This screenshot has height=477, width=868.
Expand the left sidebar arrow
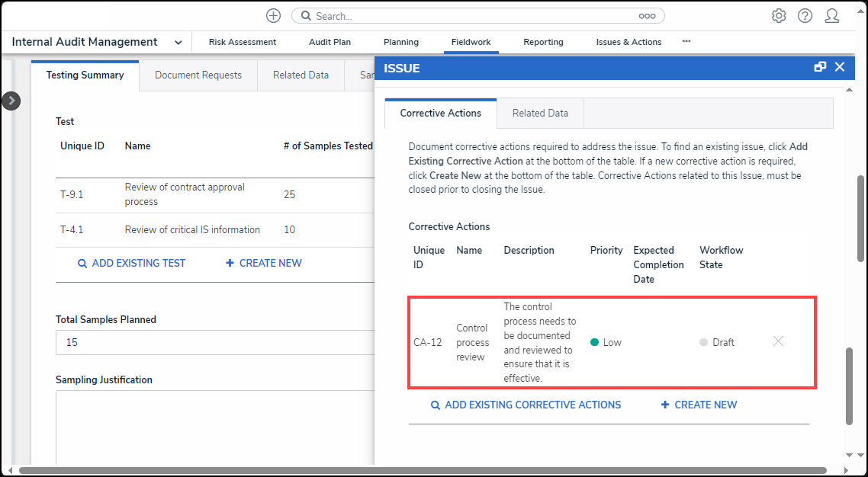[x=11, y=101]
